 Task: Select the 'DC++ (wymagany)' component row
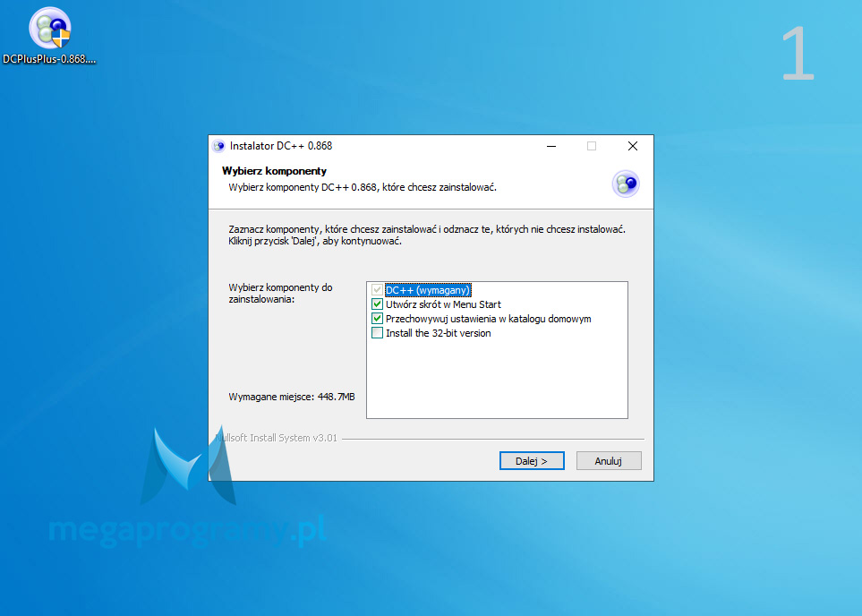(x=428, y=290)
